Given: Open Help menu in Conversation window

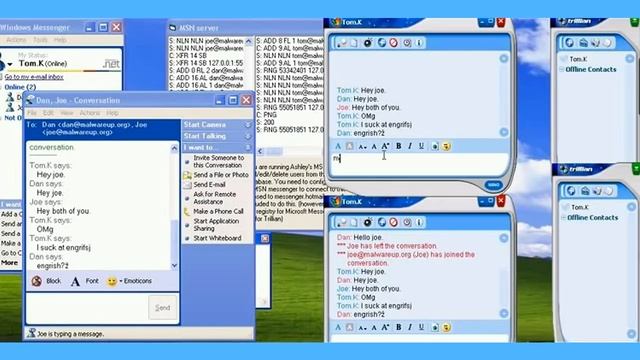Looking at the screenshot, I should [x=112, y=113].
